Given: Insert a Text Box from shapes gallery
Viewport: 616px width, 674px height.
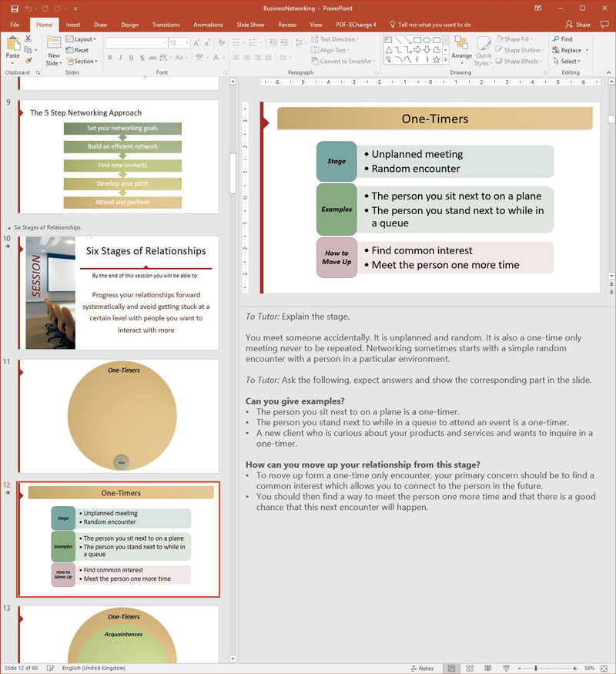Looking at the screenshot, I should [x=388, y=40].
